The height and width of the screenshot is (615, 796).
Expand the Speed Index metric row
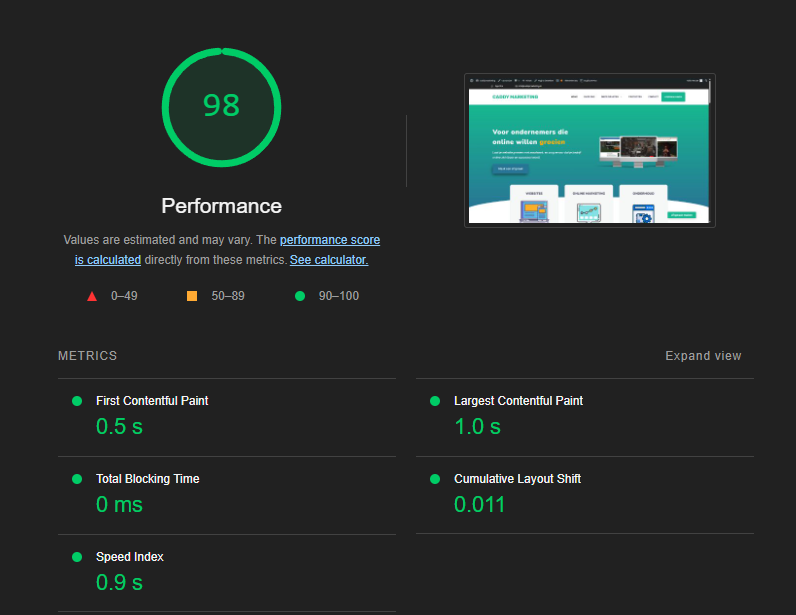tap(130, 557)
